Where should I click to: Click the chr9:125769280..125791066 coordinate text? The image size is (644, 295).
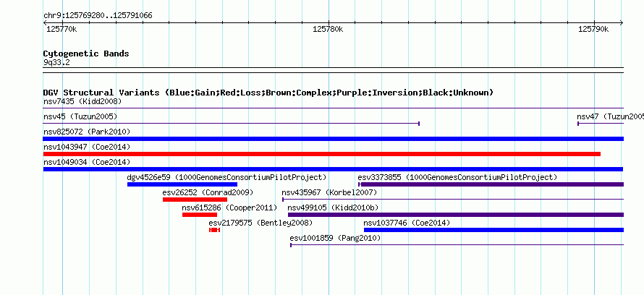tap(98, 16)
